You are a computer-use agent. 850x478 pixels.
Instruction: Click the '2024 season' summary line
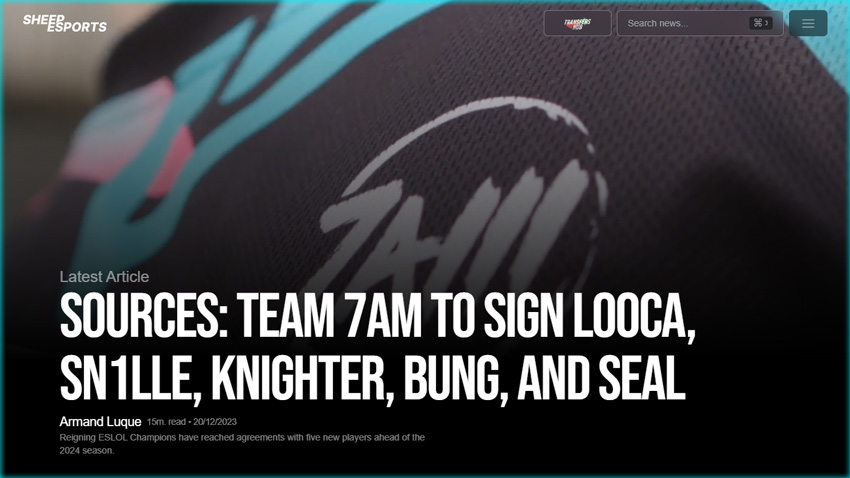87,450
